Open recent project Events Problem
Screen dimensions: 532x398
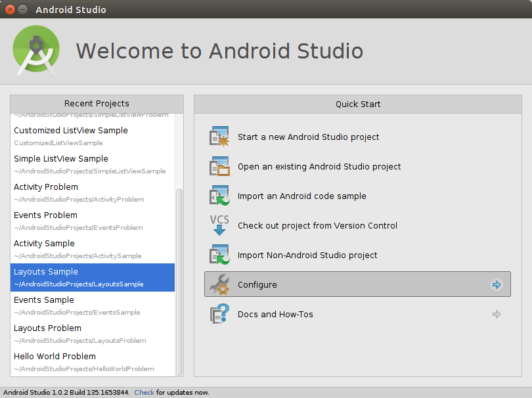click(x=93, y=221)
